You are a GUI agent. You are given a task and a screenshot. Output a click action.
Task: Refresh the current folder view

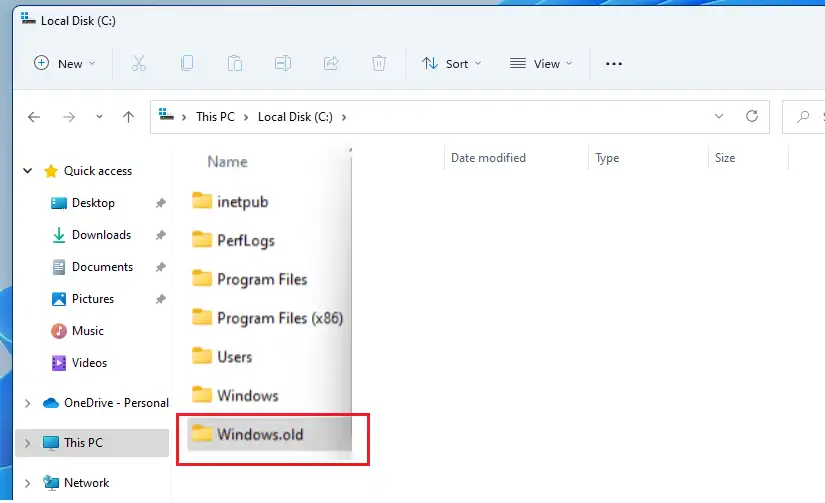pyautogui.click(x=752, y=116)
